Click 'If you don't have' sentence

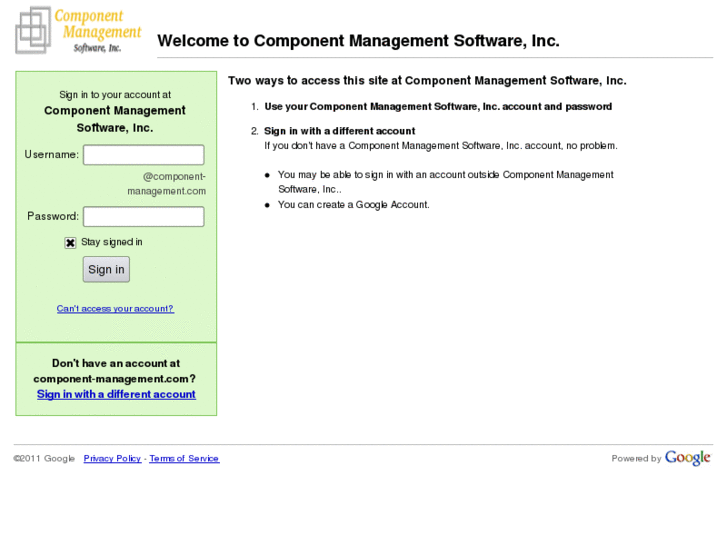(x=441, y=146)
